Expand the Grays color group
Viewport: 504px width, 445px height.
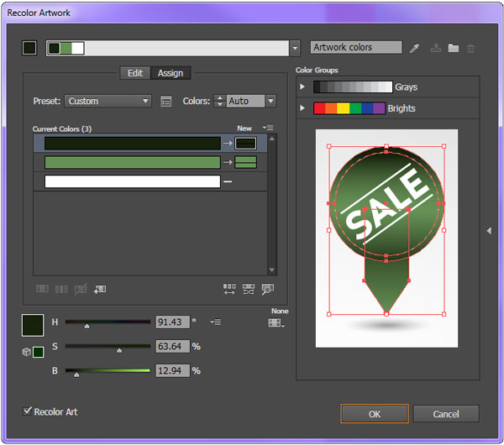(303, 87)
